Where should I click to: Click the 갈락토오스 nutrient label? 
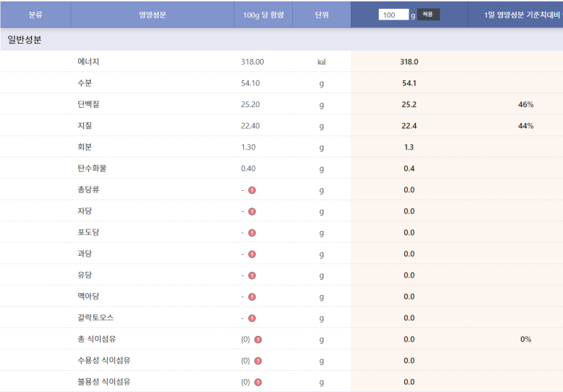pos(95,318)
